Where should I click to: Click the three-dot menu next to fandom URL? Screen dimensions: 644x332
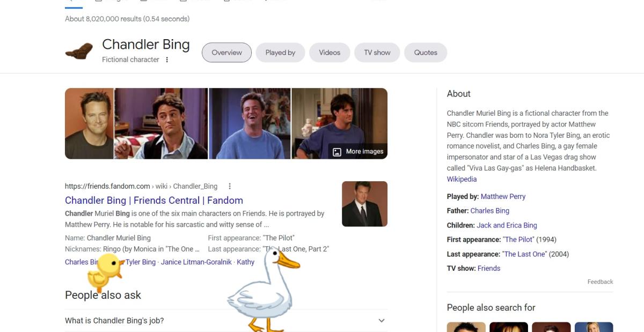coord(230,186)
